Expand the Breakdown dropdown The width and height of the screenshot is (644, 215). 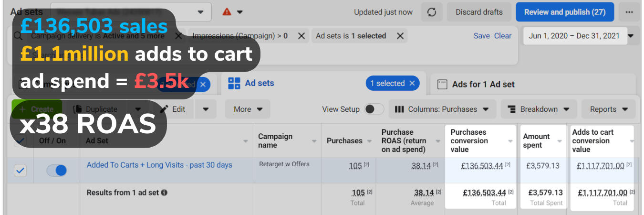(539, 109)
